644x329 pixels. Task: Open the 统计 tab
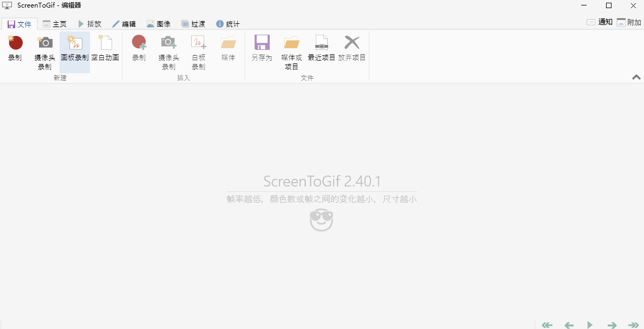[x=227, y=23]
